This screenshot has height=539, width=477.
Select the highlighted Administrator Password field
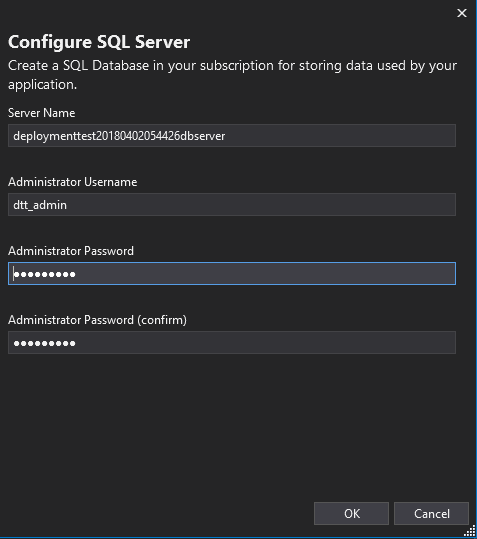coord(232,274)
